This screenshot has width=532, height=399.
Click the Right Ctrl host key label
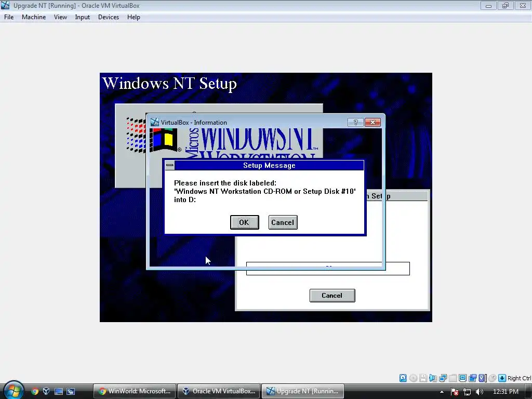(x=519, y=378)
